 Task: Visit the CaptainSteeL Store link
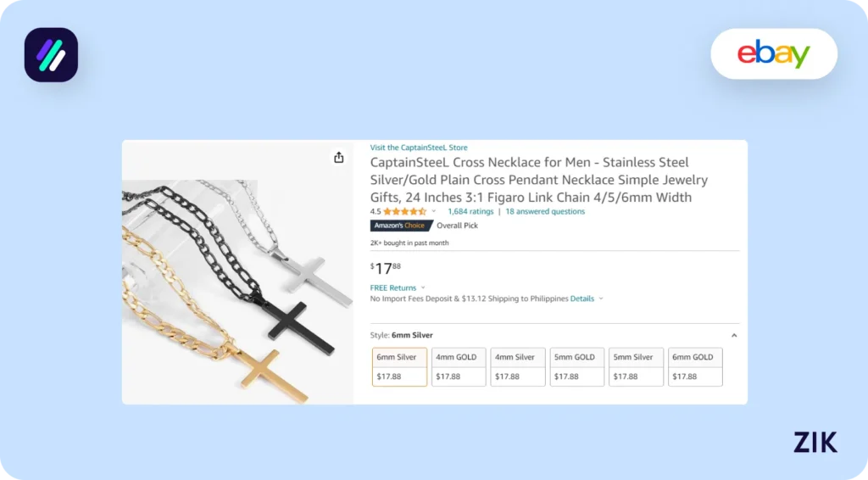pos(419,148)
